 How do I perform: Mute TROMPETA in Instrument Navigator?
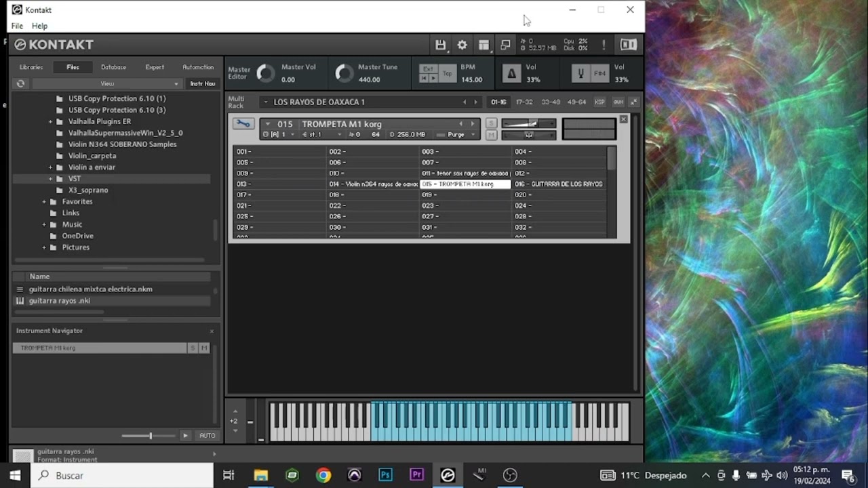pos(204,348)
